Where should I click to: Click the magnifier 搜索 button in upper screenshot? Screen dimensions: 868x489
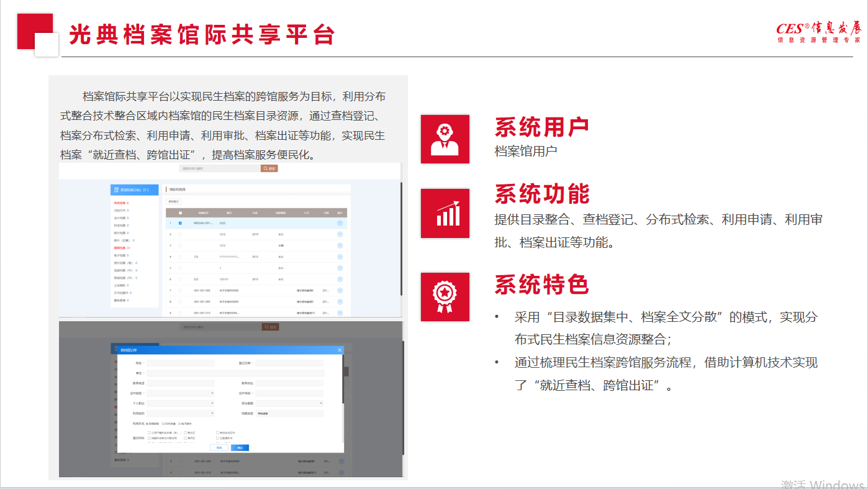pos(269,168)
